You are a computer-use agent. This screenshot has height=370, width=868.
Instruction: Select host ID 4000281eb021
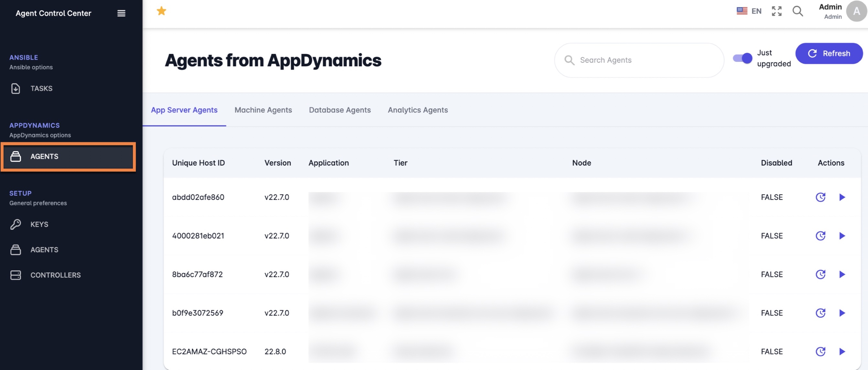click(198, 235)
